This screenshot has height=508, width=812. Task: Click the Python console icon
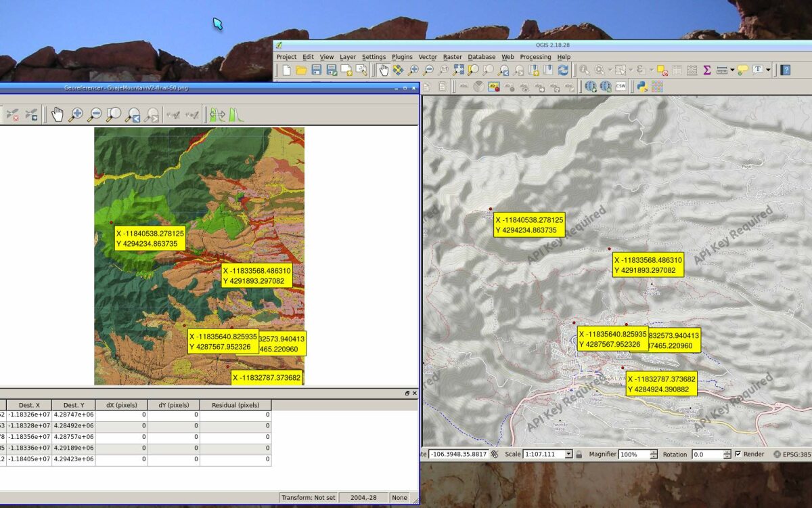click(641, 86)
